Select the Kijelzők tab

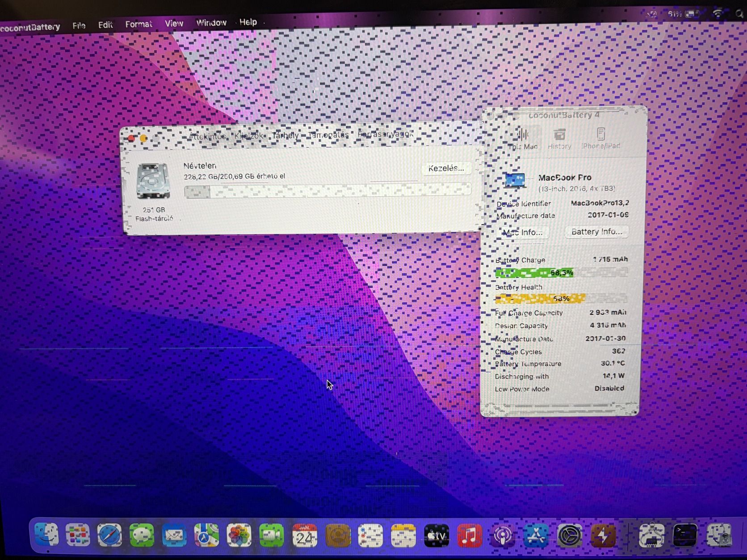pyautogui.click(x=249, y=136)
